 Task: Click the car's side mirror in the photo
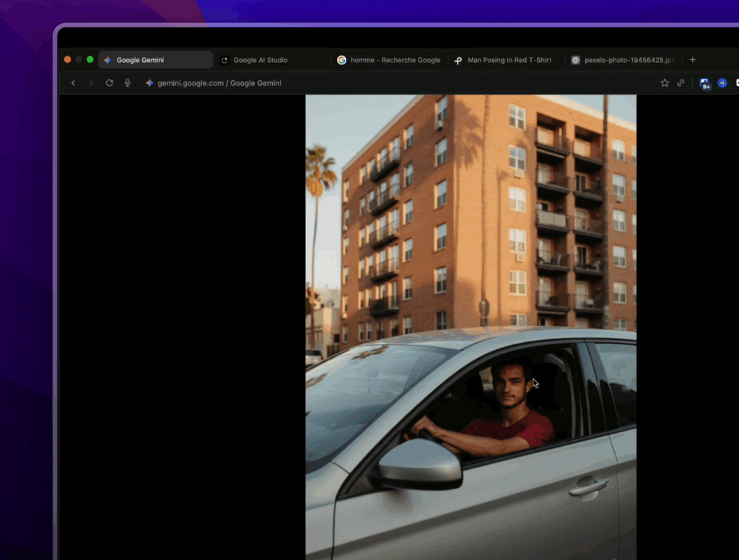pos(419,464)
